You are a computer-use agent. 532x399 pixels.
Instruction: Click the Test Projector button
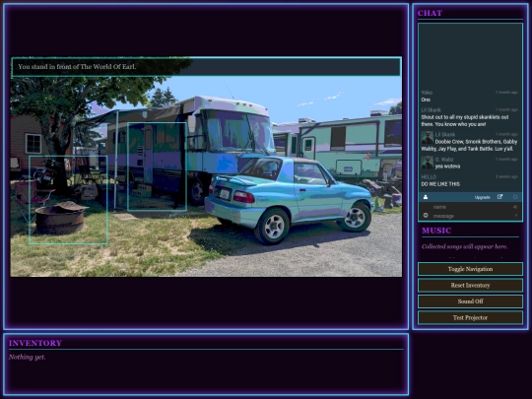(x=470, y=317)
